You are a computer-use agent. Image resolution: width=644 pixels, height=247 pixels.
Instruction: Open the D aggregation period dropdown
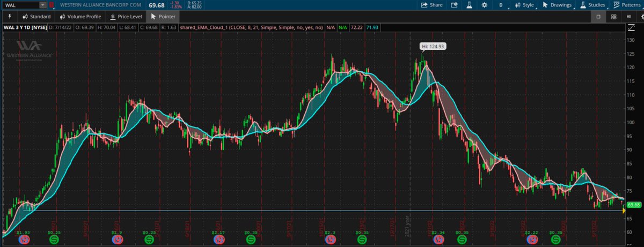point(502,5)
